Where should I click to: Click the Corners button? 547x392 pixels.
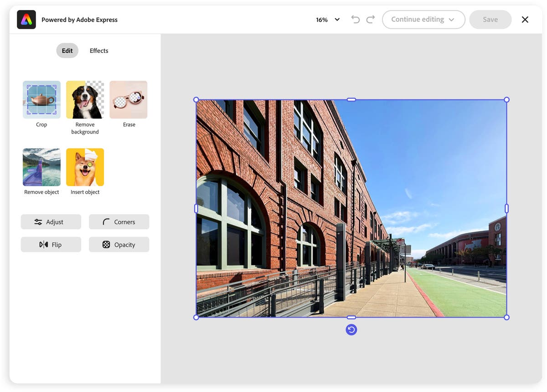(119, 222)
